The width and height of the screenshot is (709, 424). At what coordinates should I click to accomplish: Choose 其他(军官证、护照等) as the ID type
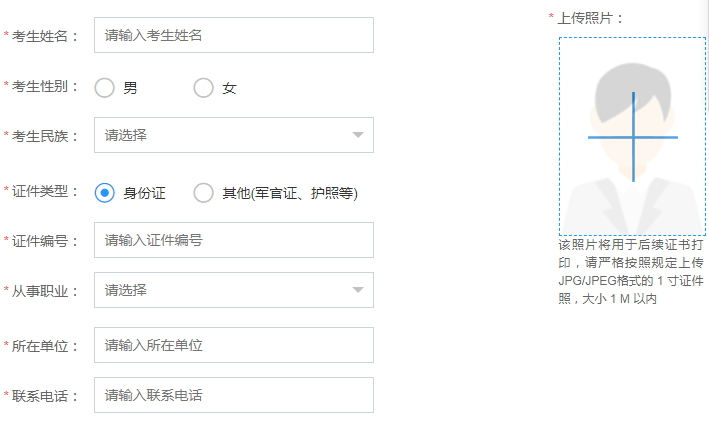coord(204,193)
